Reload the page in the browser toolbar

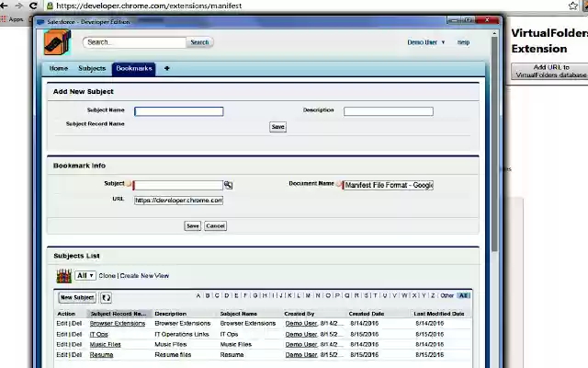point(34,6)
